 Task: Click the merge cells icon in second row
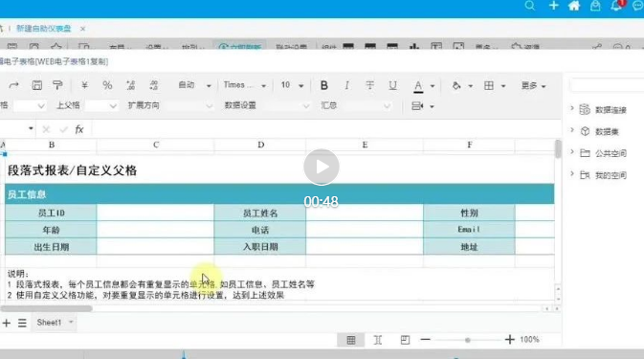pos(417,106)
